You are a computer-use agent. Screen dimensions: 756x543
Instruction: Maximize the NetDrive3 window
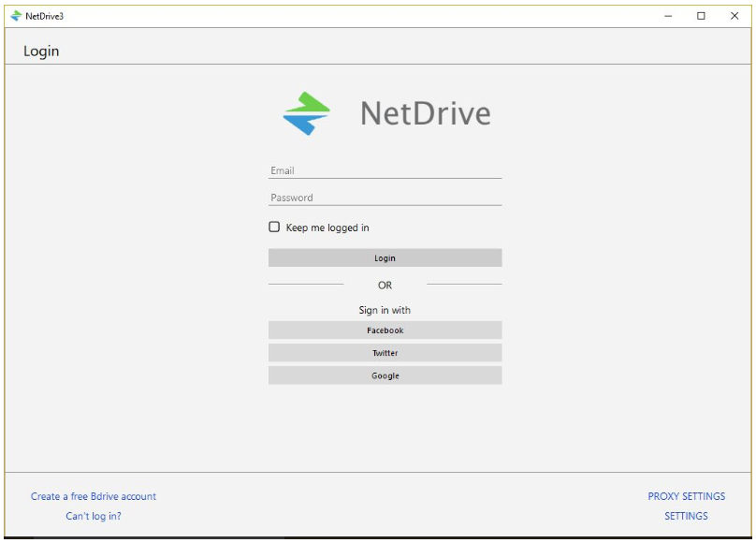pyautogui.click(x=701, y=16)
